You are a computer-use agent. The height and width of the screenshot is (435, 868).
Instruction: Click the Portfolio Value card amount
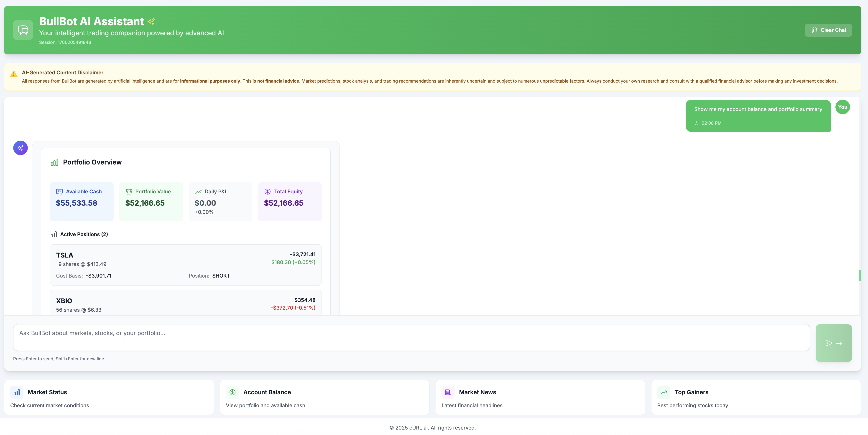point(145,203)
